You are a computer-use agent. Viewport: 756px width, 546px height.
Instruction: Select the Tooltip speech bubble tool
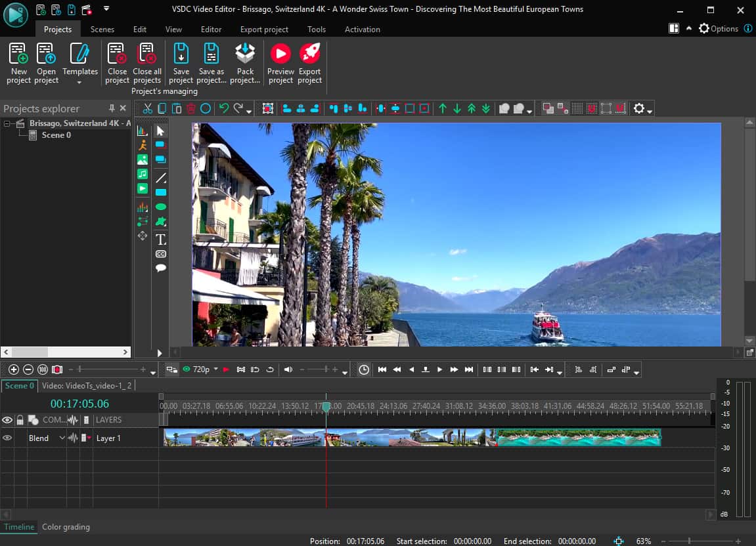[160, 268]
